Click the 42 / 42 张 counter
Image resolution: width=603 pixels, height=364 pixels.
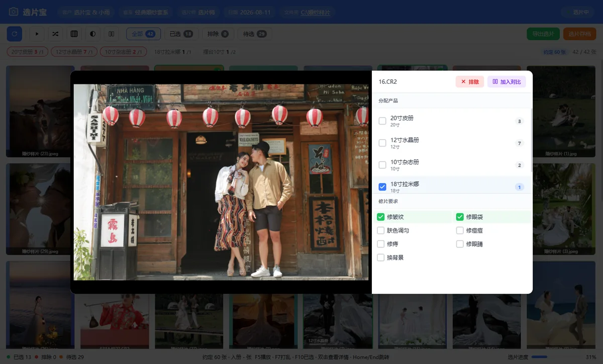pyautogui.click(x=585, y=52)
